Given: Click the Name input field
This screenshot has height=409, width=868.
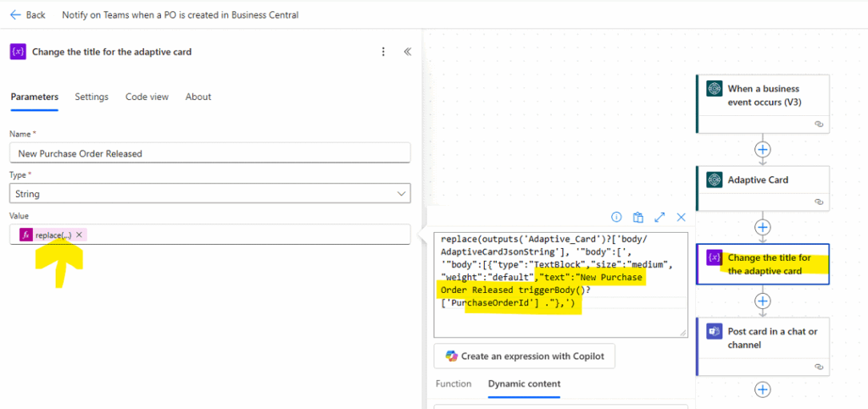Looking at the screenshot, I should (209, 153).
